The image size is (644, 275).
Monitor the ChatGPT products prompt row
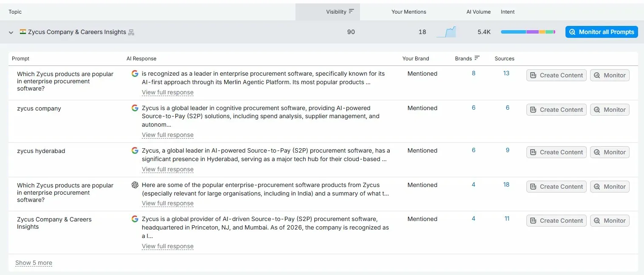[610, 187]
